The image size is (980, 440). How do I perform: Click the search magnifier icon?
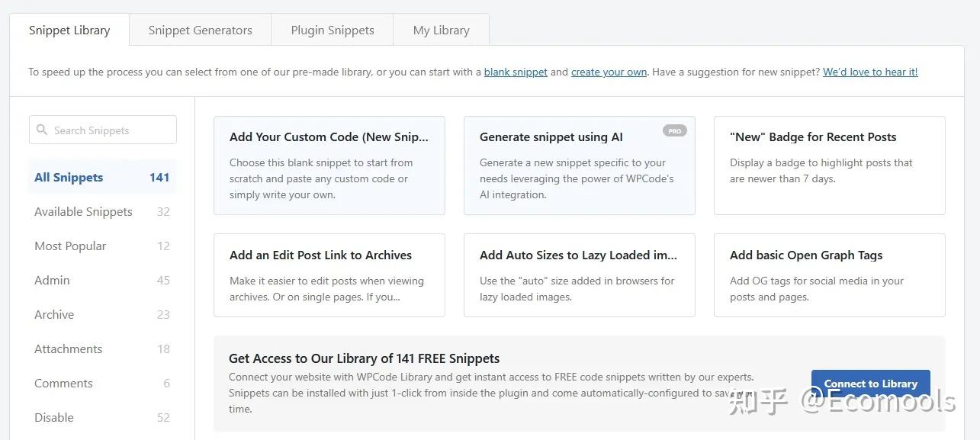pos(42,130)
